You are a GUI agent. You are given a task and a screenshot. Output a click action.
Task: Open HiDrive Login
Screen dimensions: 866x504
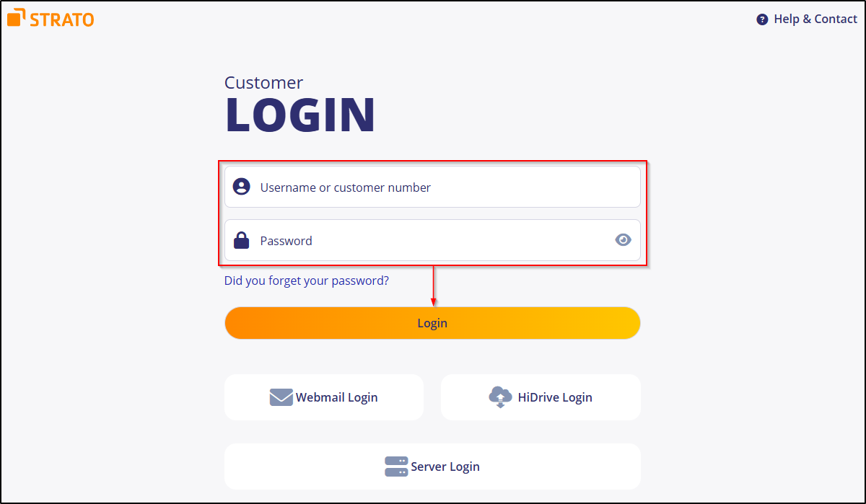[541, 397]
